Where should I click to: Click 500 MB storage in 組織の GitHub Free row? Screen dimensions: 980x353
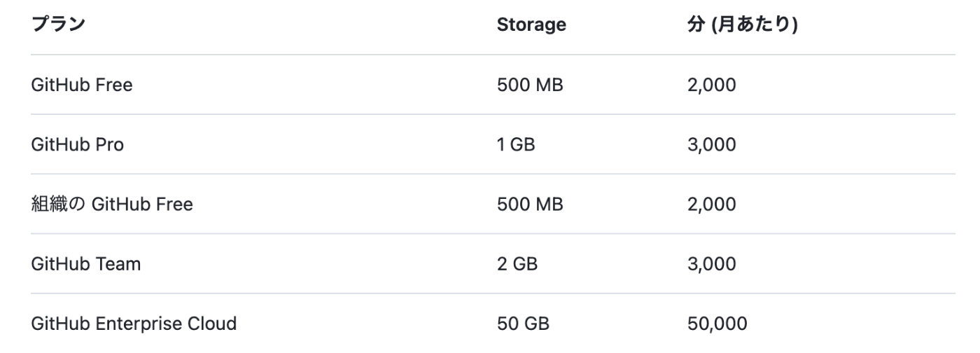pos(530,205)
